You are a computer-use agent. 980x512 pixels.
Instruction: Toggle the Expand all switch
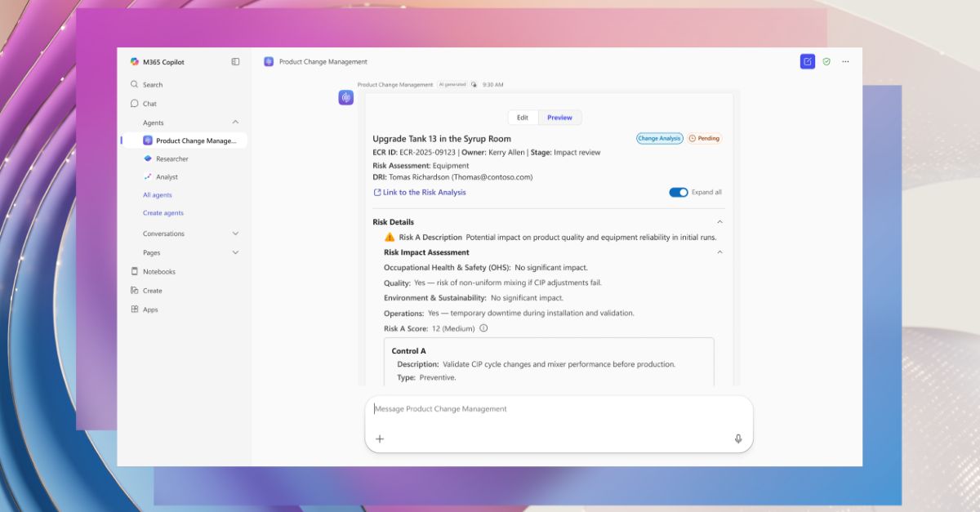(680, 192)
